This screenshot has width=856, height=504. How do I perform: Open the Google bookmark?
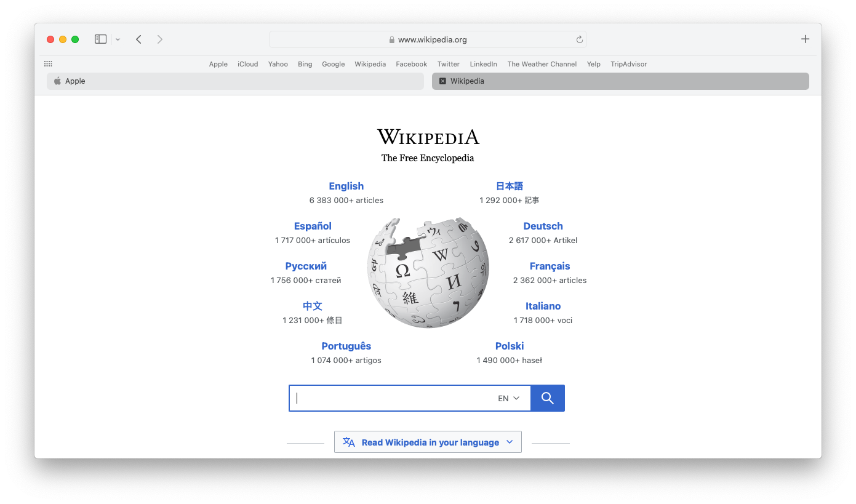334,64
